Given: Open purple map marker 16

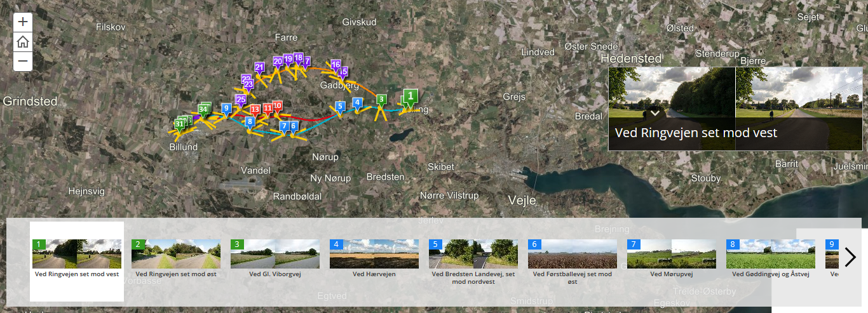Looking at the screenshot, I should (x=336, y=65).
